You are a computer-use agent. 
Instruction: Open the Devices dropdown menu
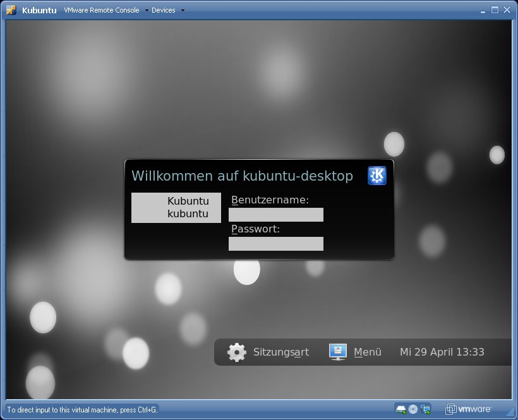pos(168,10)
